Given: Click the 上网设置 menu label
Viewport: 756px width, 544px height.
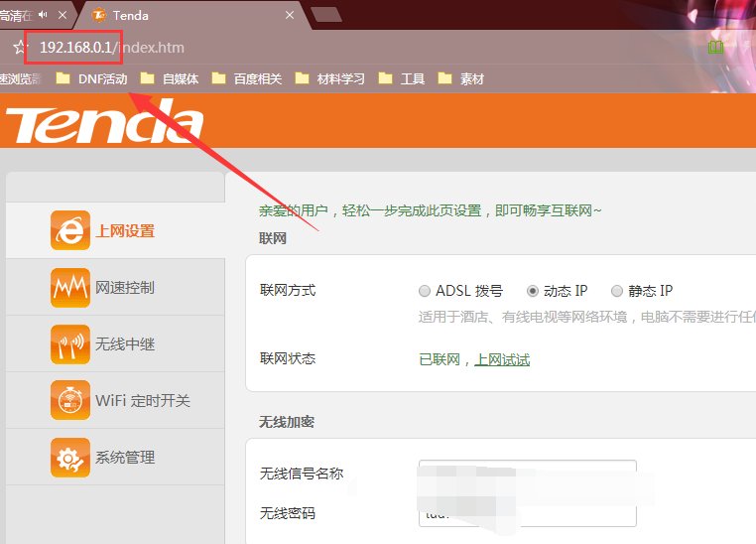Looking at the screenshot, I should 125,231.
